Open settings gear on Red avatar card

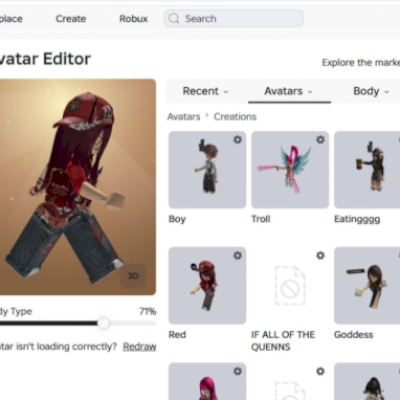tap(238, 256)
